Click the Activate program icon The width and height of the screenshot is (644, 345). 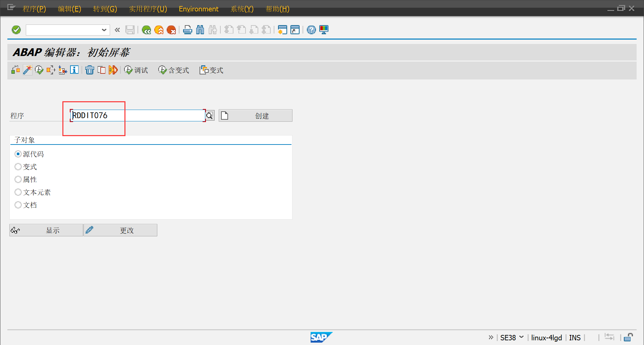pos(39,70)
